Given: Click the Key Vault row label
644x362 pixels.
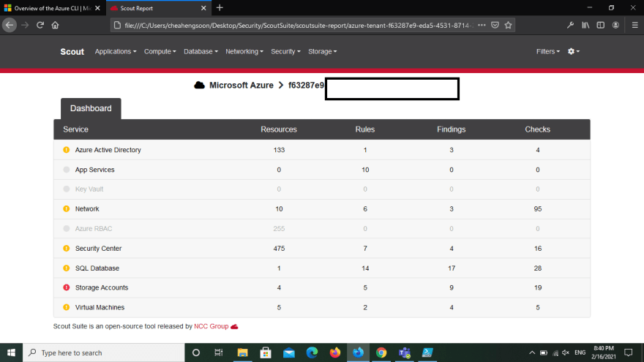Looking at the screenshot, I should coord(89,189).
